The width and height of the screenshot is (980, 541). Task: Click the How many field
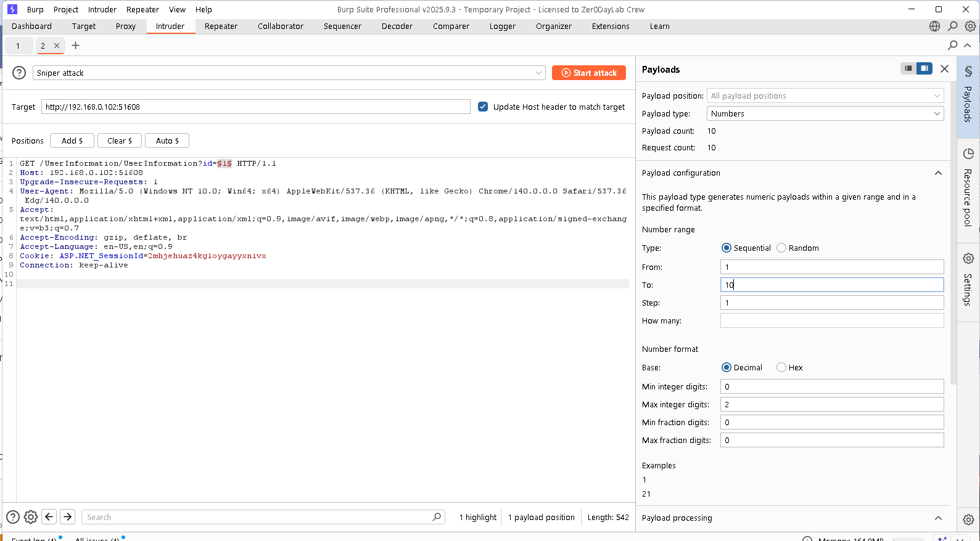click(x=832, y=320)
